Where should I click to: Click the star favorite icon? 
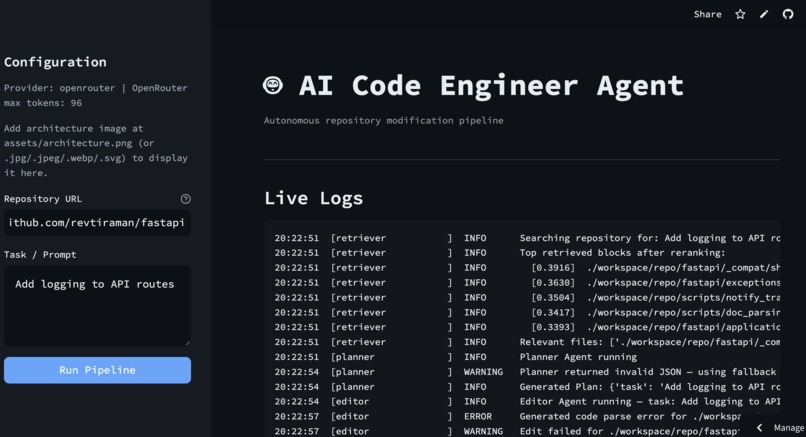pos(740,14)
